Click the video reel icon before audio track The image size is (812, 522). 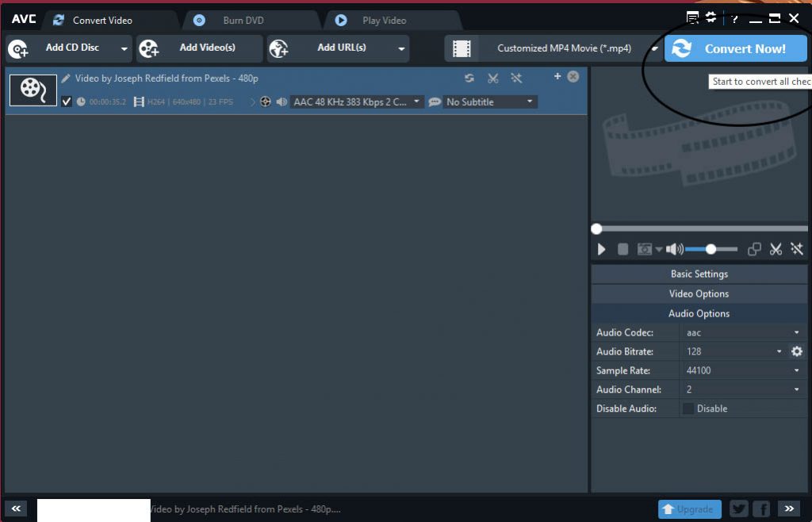tap(265, 102)
